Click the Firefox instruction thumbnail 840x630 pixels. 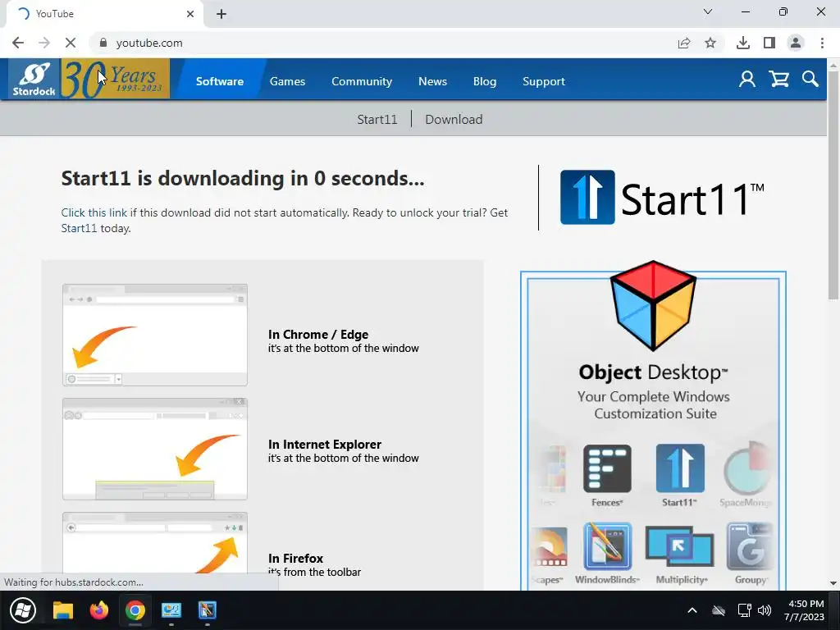(x=155, y=543)
